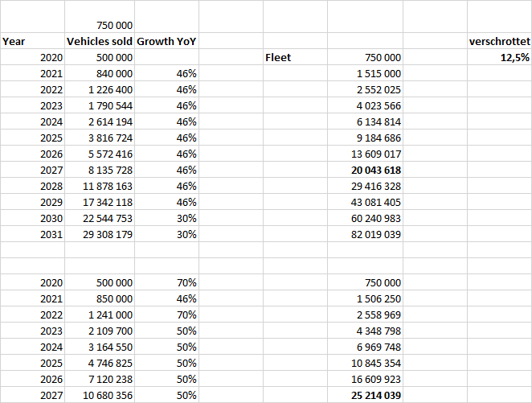Select the cell with 22 544 753
532x403 pixels.
coord(99,219)
